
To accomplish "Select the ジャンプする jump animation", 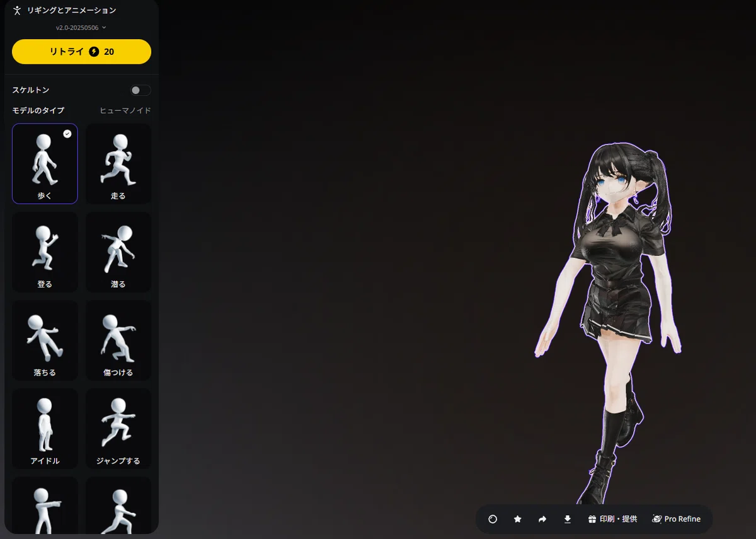I will point(118,429).
